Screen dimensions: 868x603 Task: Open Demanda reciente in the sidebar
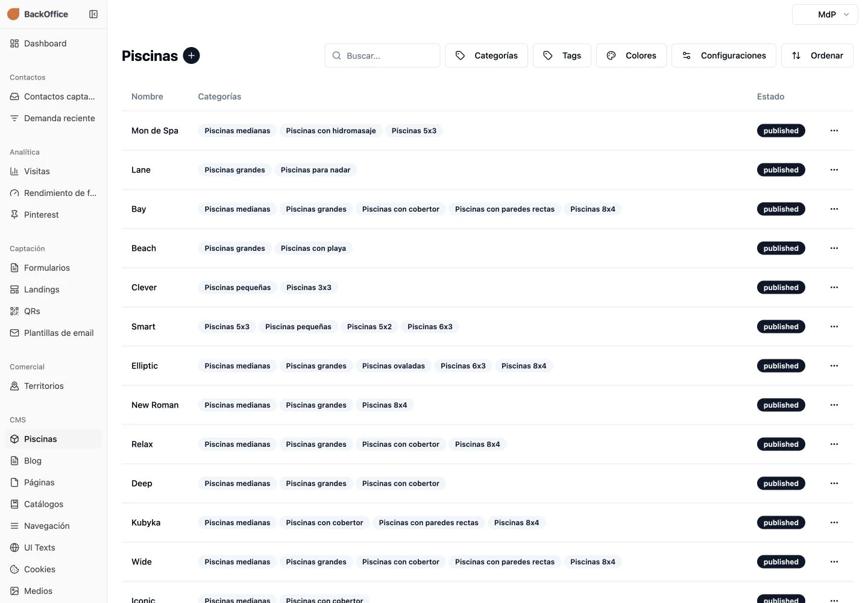(x=53, y=118)
